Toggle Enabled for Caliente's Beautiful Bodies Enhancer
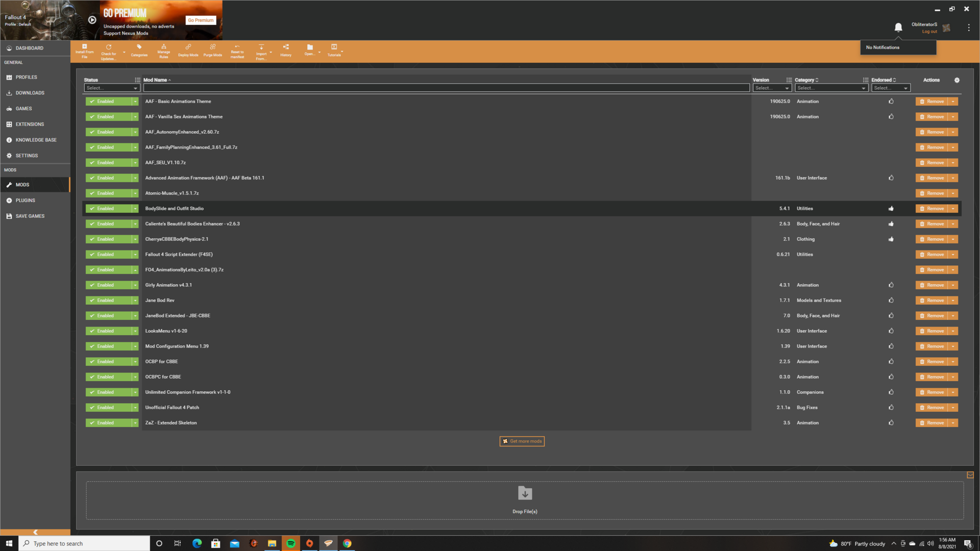Screen dimensions: 980x551 coord(109,224)
